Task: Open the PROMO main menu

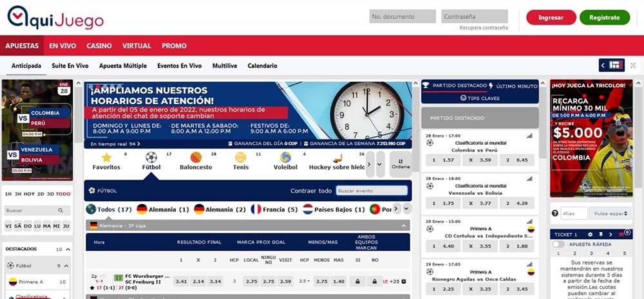Action: pyautogui.click(x=174, y=46)
